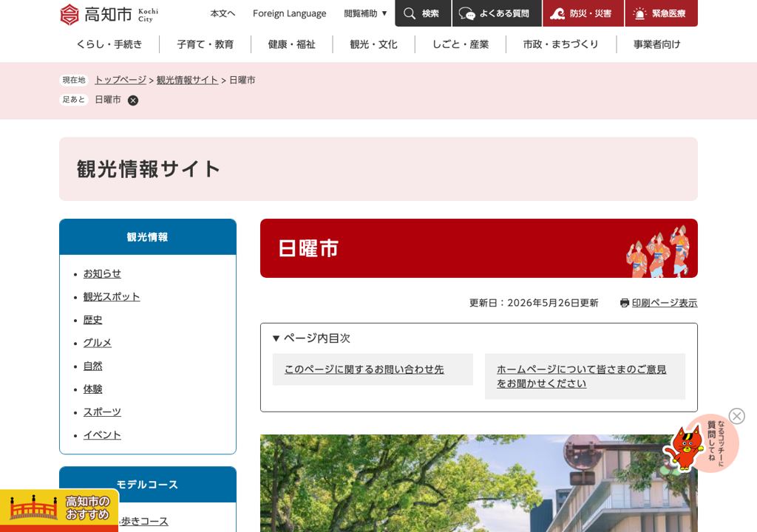757x532 pixels.
Task: Open よくある質問 FAQ button
Action: (497, 13)
